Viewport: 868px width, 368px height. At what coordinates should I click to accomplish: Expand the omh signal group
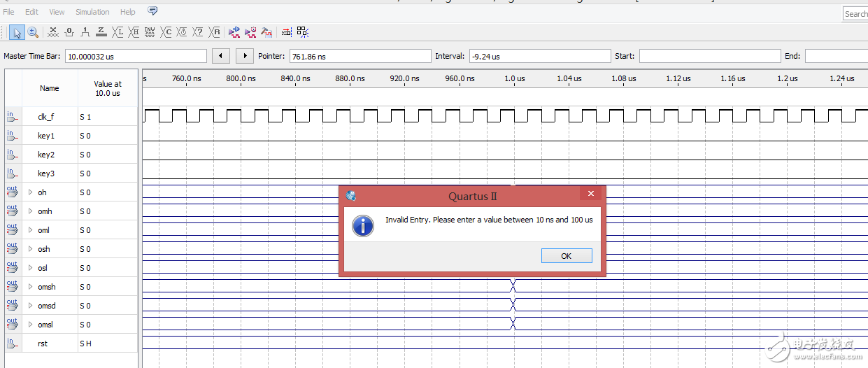pyautogui.click(x=30, y=211)
